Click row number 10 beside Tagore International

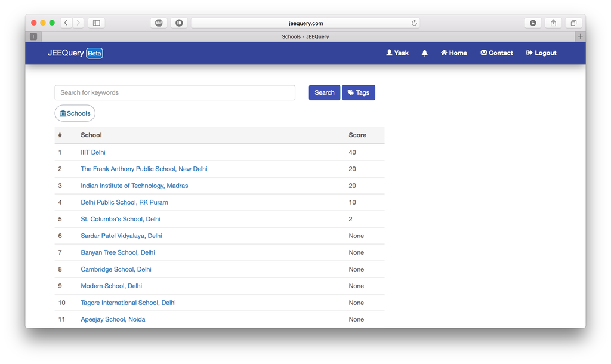[62, 303]
